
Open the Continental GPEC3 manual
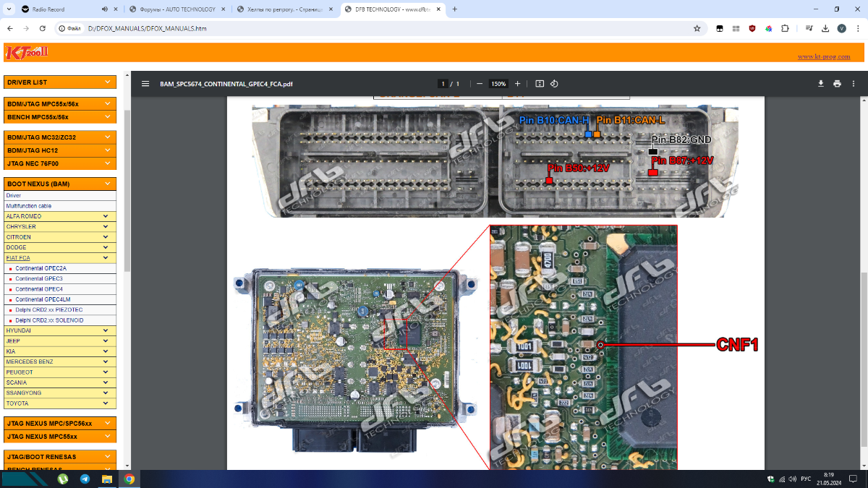click(x=39, y=278)
